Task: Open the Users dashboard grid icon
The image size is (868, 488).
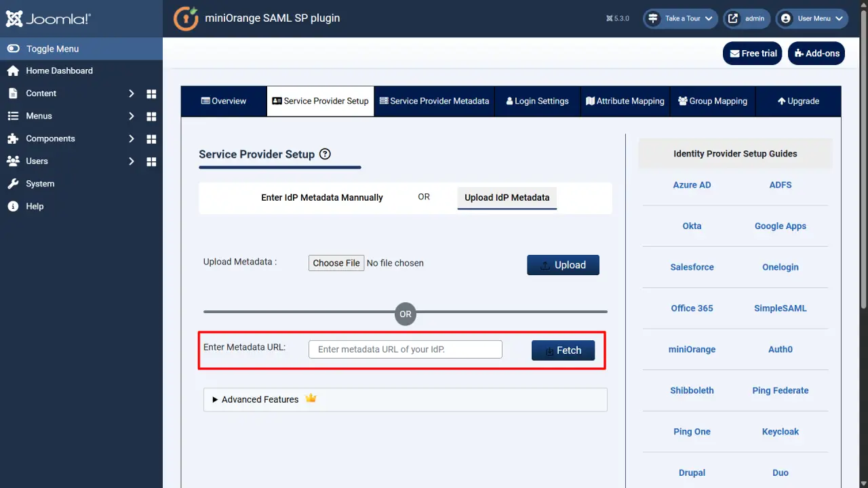Action: click(x=151, y=161)
